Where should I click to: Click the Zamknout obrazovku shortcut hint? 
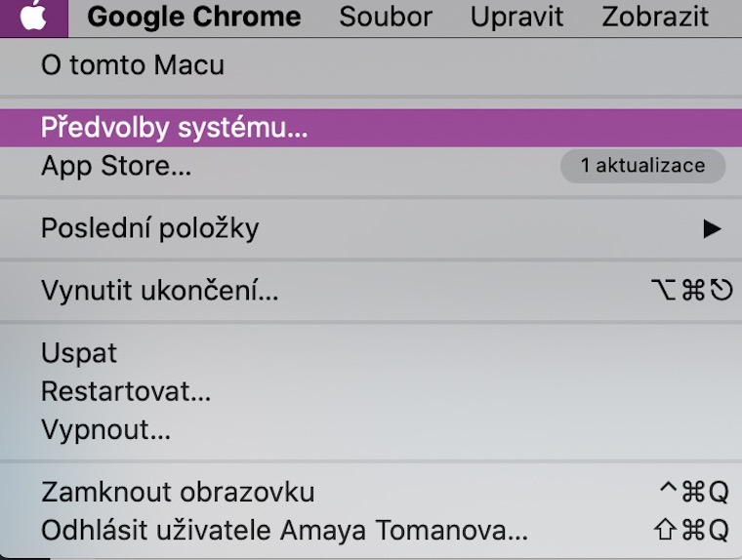tap(694, 492)
